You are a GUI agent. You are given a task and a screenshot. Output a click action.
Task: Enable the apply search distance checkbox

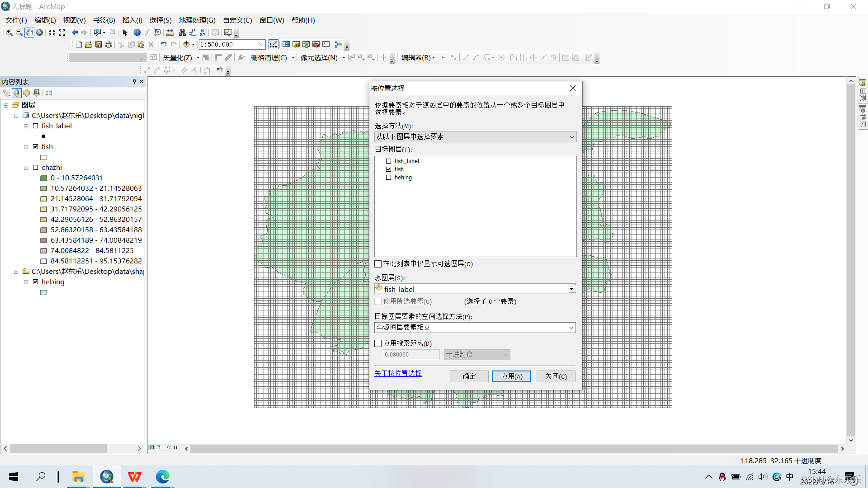pyautogui.click(x=378, y=343)
